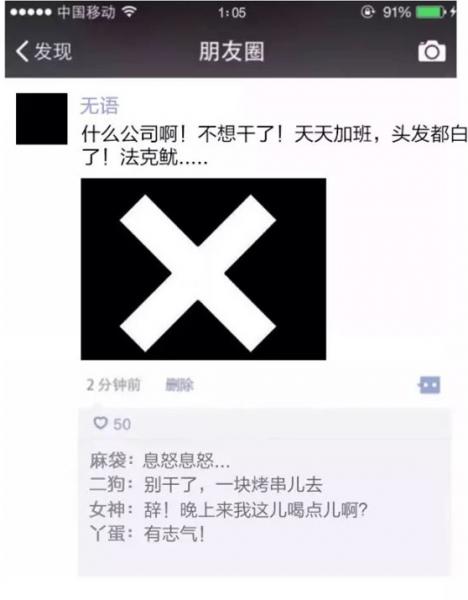The image size is (468, 600).
Task: Tap the 50 likes count
Action: tap(122, 424)
